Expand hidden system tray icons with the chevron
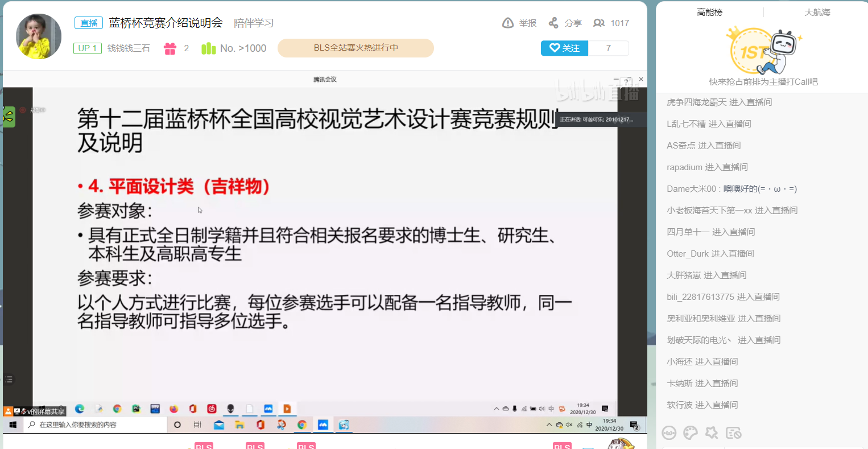 click(x=549, y=425)
